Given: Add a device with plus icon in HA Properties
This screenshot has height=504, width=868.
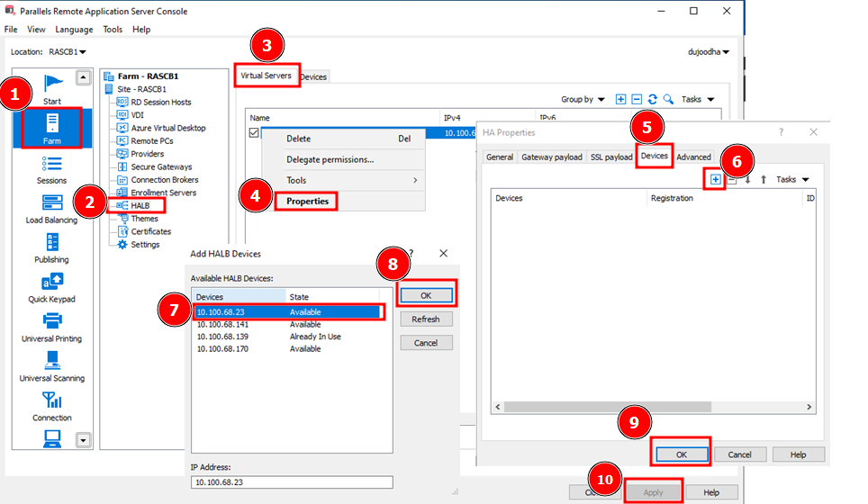Looking at the screenshot, I should (715, 179).
